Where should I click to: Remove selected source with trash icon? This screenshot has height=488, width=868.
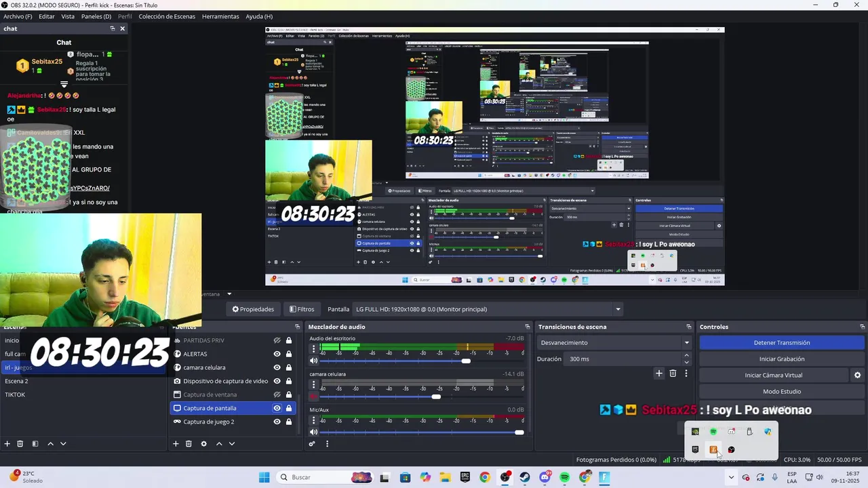[189, 444]
